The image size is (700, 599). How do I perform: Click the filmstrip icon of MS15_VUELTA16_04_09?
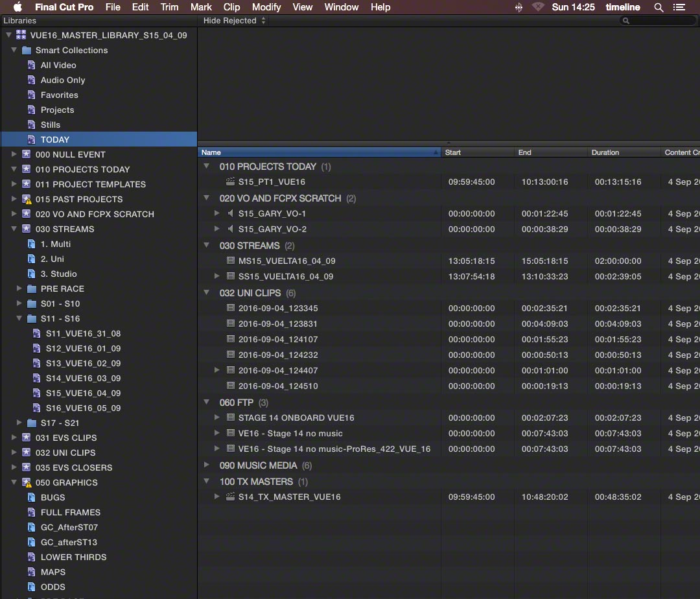(230, 261)
